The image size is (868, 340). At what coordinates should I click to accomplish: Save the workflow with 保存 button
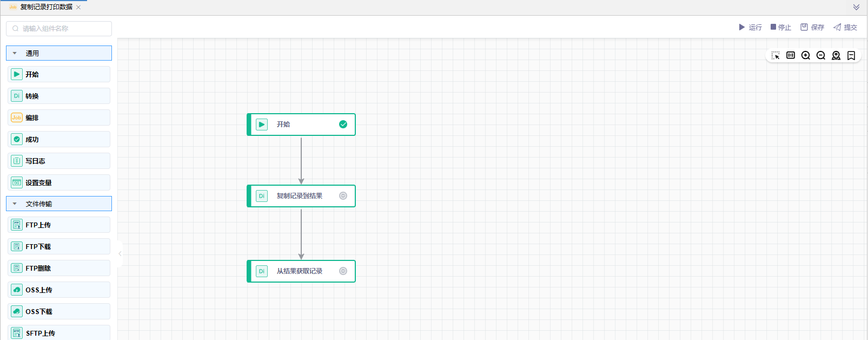click(812, 27)
